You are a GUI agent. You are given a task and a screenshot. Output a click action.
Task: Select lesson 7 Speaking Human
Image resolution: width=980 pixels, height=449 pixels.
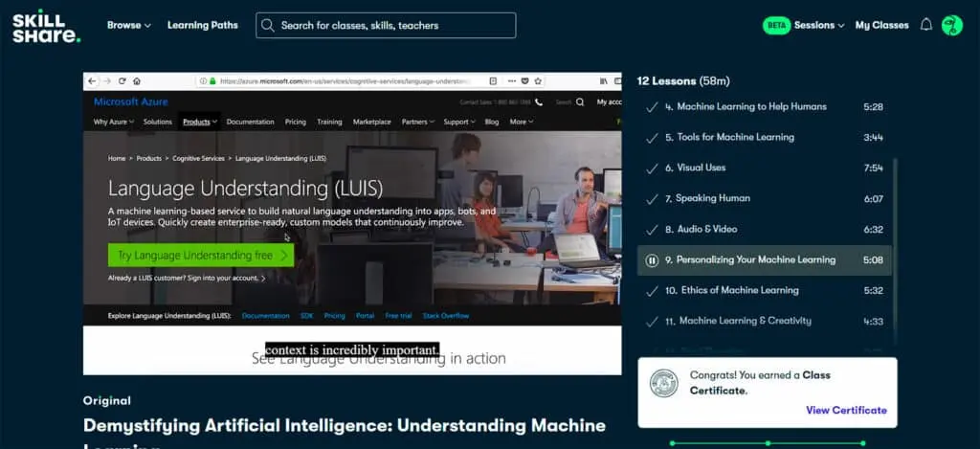pyautogui.click(x=765, y=199)
